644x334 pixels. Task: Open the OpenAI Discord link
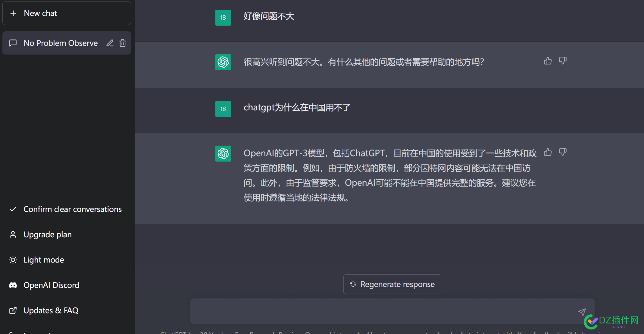(x=67, y=285)
